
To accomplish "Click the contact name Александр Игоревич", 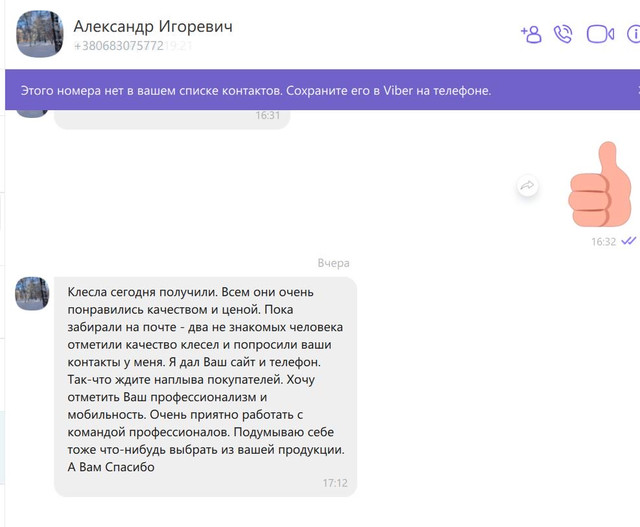I will tap(153, 26).
